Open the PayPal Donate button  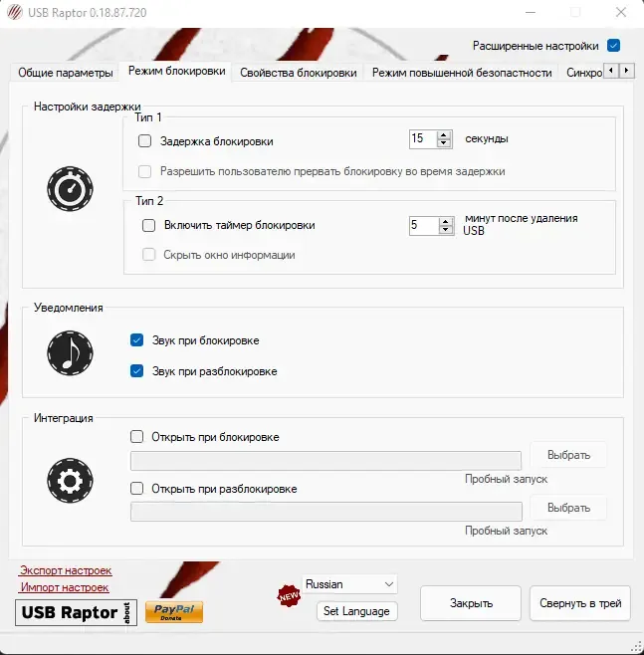tap(174, 612)
